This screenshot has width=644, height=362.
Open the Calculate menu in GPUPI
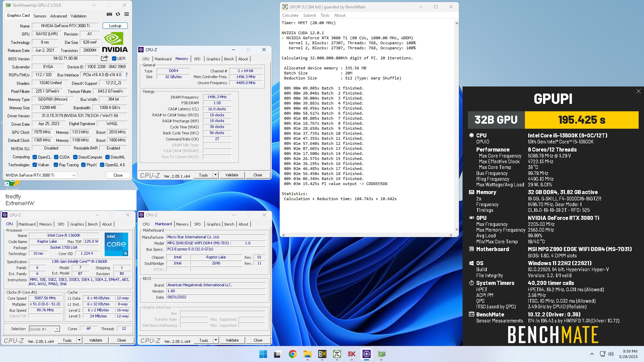(x=290, y=15)
